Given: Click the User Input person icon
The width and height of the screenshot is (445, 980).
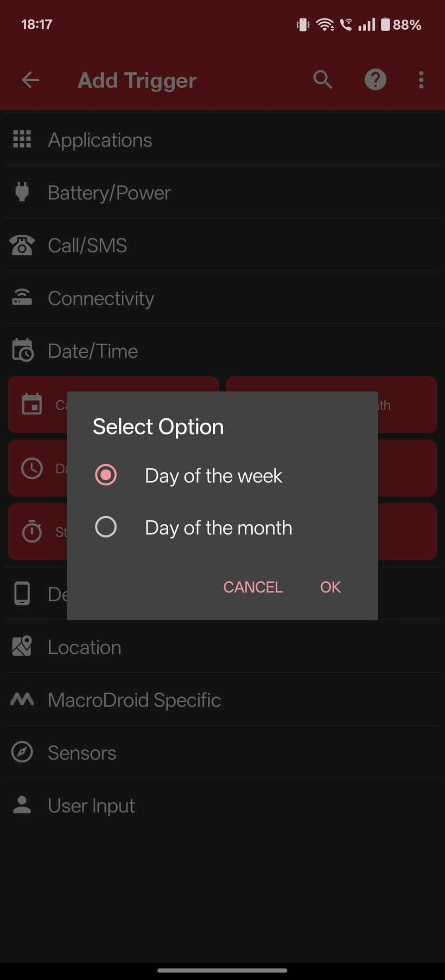Looking at the screenshot, I should pyautogui.click(x=21, y=805).
